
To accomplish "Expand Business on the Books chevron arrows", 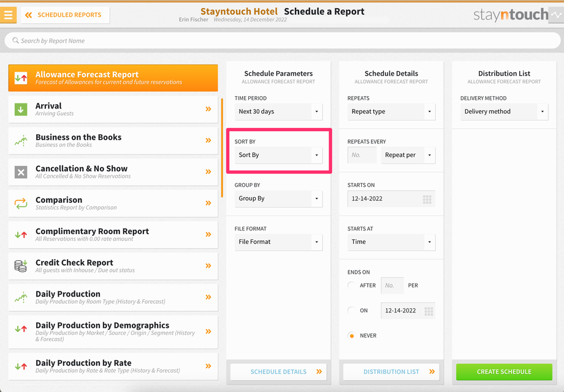I will (x=208, y=140).
